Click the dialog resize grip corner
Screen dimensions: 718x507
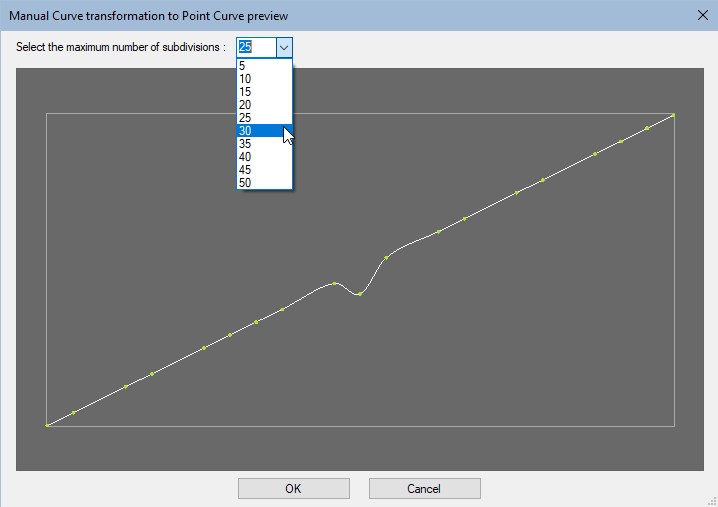pyautogui.click(x=712, y=501)
